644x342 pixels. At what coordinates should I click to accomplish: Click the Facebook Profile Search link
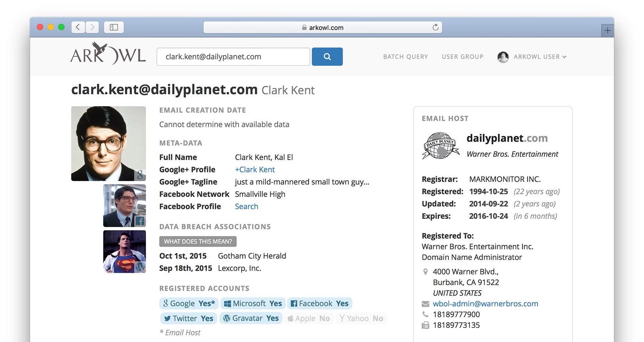[246, 206]
